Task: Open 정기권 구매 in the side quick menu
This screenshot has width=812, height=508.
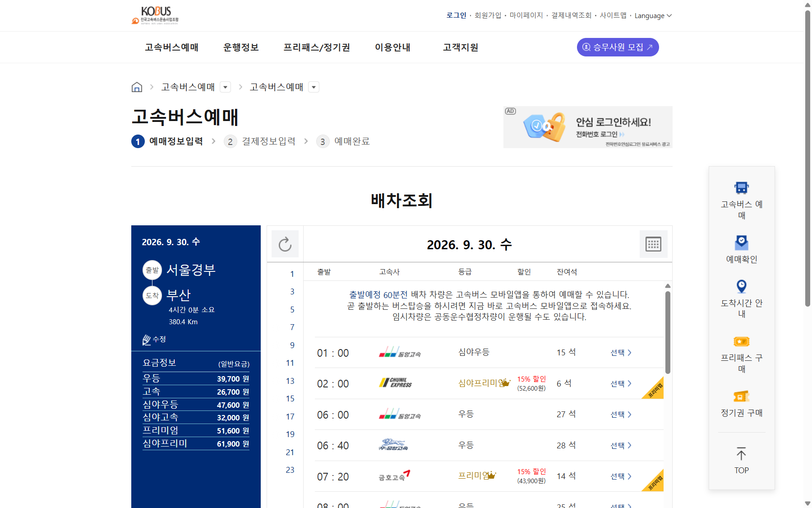Action: (742, 404)
